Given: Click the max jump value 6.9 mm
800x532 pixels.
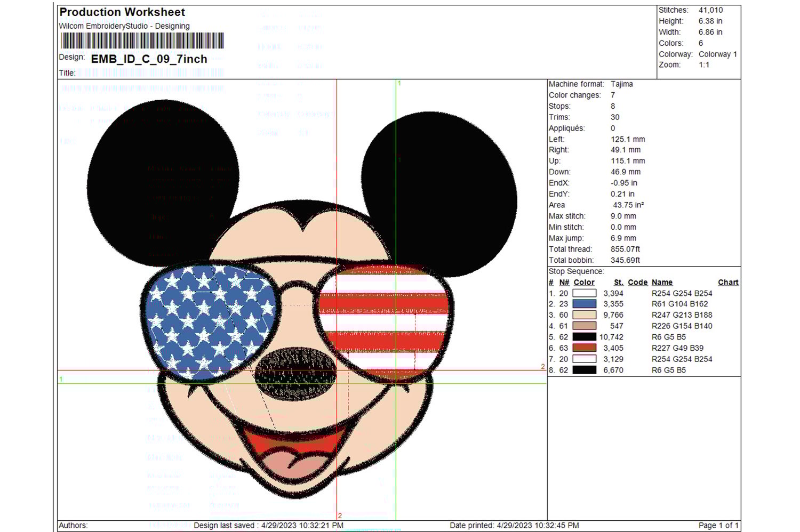Looking at the screenshot, I should coord(623,238).
